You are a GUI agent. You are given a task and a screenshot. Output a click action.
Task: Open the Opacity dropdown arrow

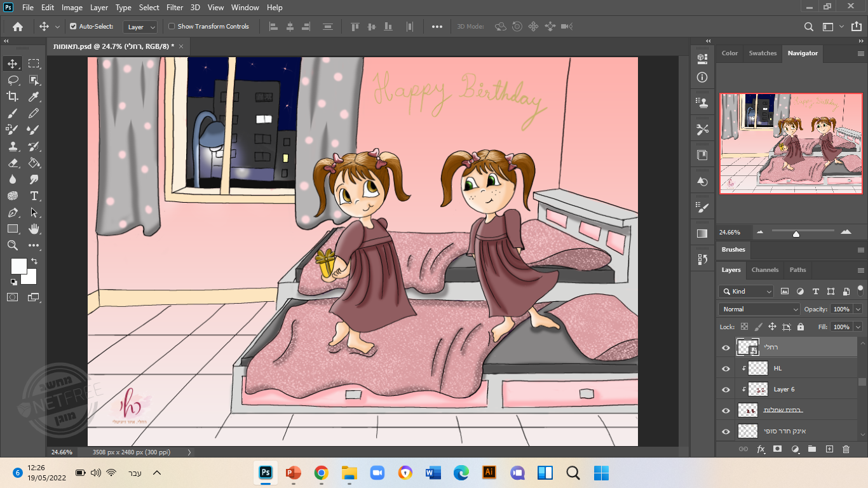point(857,309)
